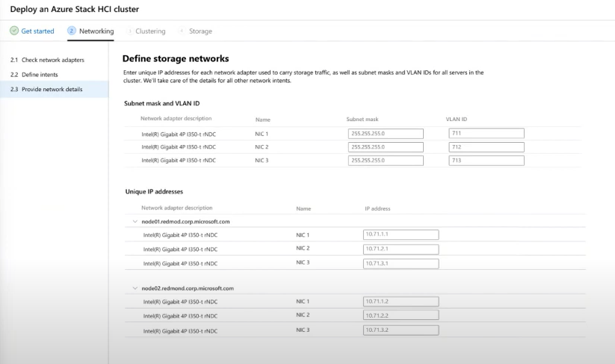The height and width of the screenshot is (364, 615).
Task: Click the step 2 circle icon for Networking
Action: pos(72,31)
